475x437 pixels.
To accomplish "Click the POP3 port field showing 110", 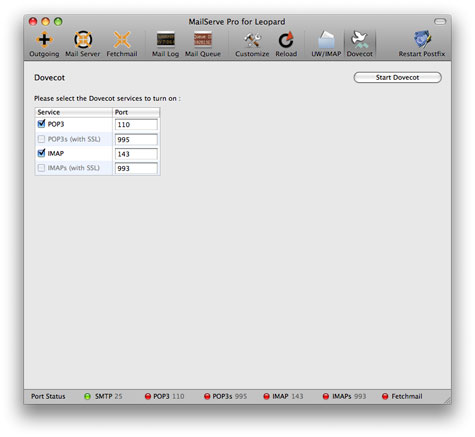I will coord(136,125).
